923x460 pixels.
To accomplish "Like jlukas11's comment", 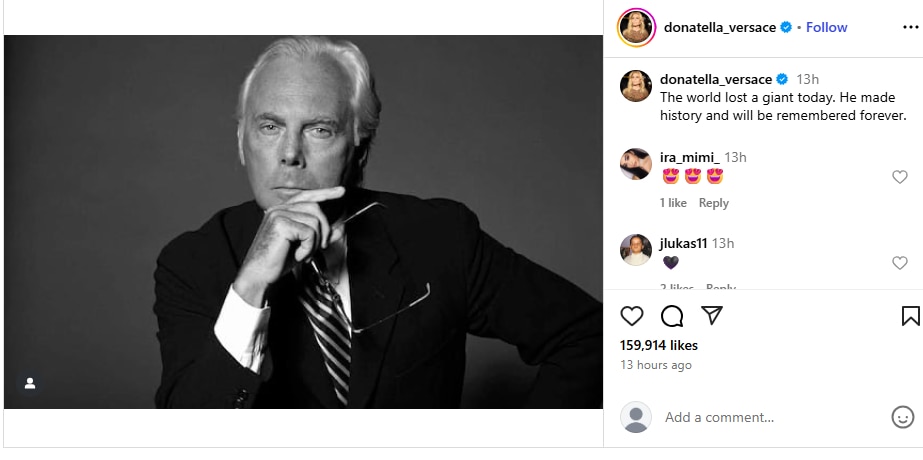I will point(899,263).
